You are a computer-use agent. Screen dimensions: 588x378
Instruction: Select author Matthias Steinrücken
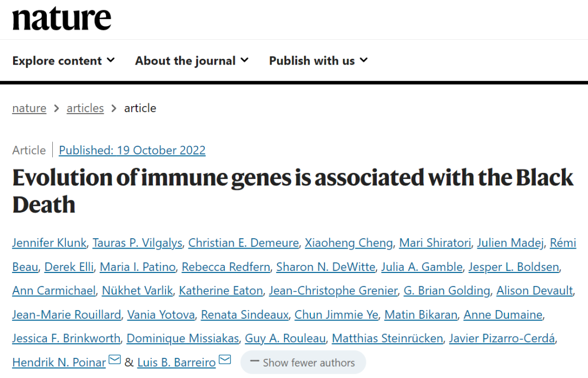(x=388, y=338)
